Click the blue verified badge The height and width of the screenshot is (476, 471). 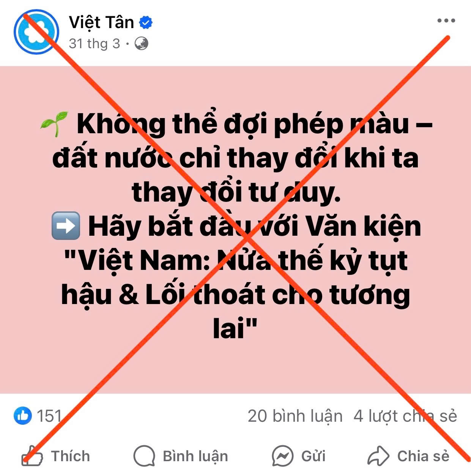coord(146,23)
